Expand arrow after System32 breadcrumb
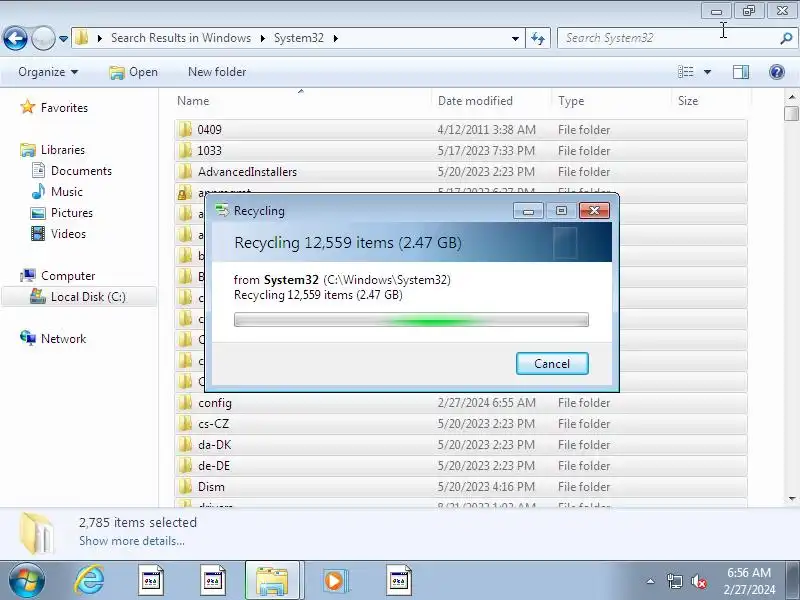Image resolution: width=800 pixels, height=600 pixels. 336,38
